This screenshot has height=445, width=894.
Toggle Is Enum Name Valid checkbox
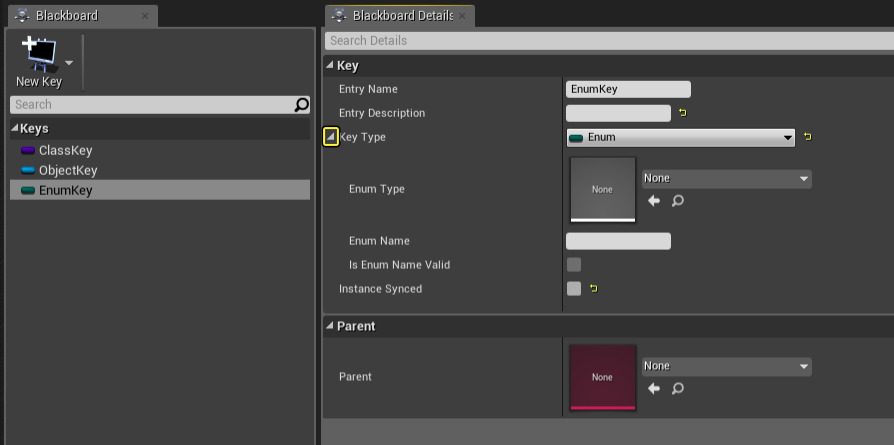[573, 265]
